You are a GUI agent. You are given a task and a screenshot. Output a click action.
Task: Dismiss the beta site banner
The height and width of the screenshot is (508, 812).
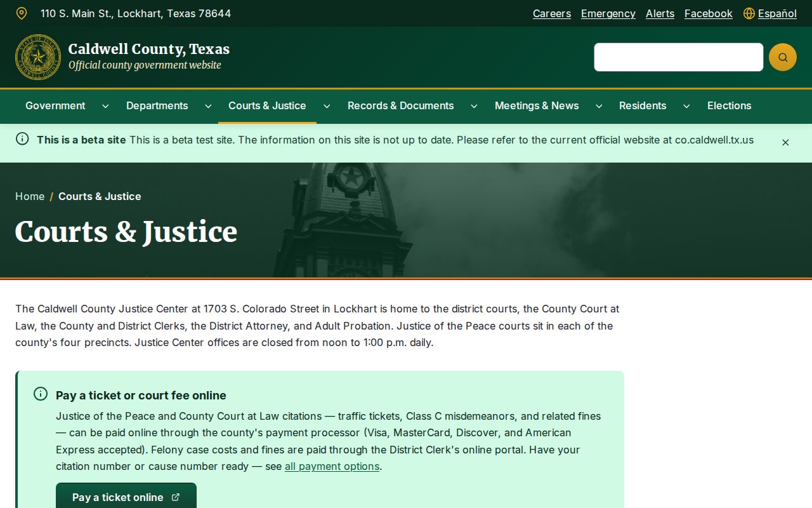[x=785, y=142]
